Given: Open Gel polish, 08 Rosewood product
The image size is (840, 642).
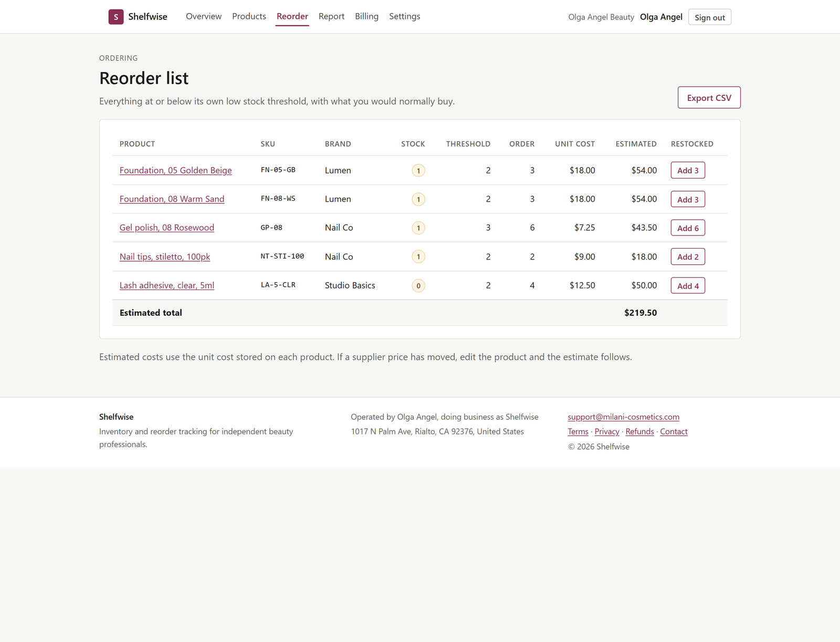Looking at the screenshot, I should 167,227.
